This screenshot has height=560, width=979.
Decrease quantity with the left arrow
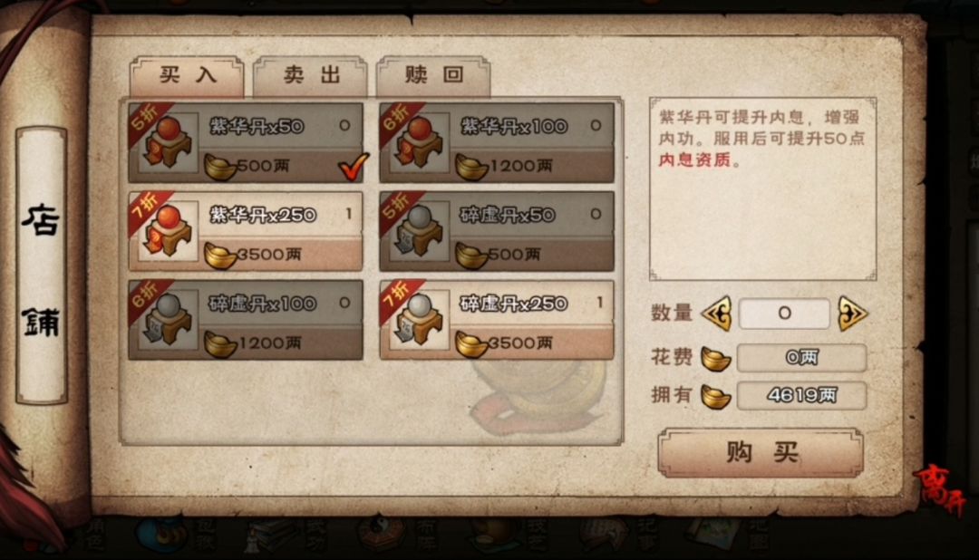point(717,313)
